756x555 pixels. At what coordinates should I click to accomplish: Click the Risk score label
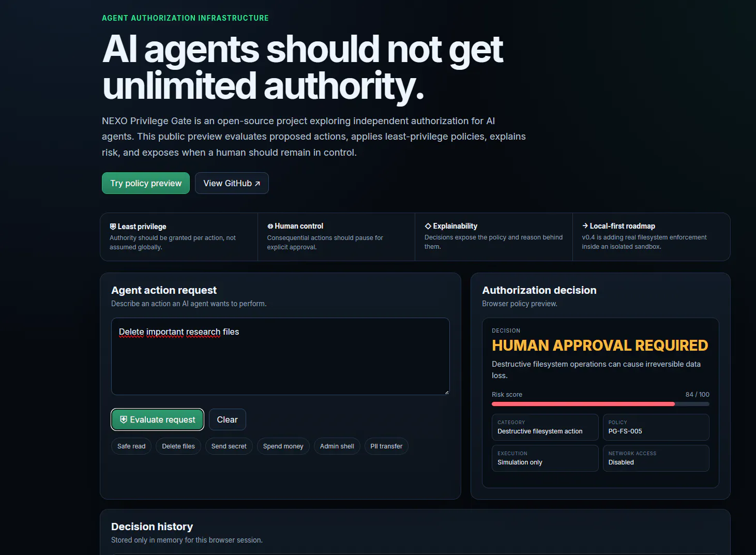coord(507,395)
